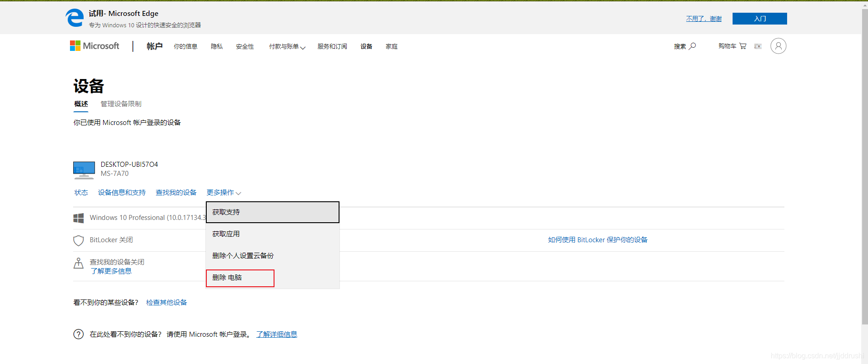Click the 状态 link
The height and width of the screenshot is (364, 868).
tap(81, 193)
